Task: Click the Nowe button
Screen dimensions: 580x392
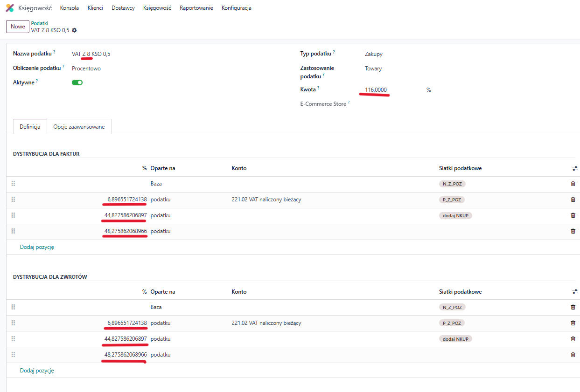Action: click(x=18, y=27)
